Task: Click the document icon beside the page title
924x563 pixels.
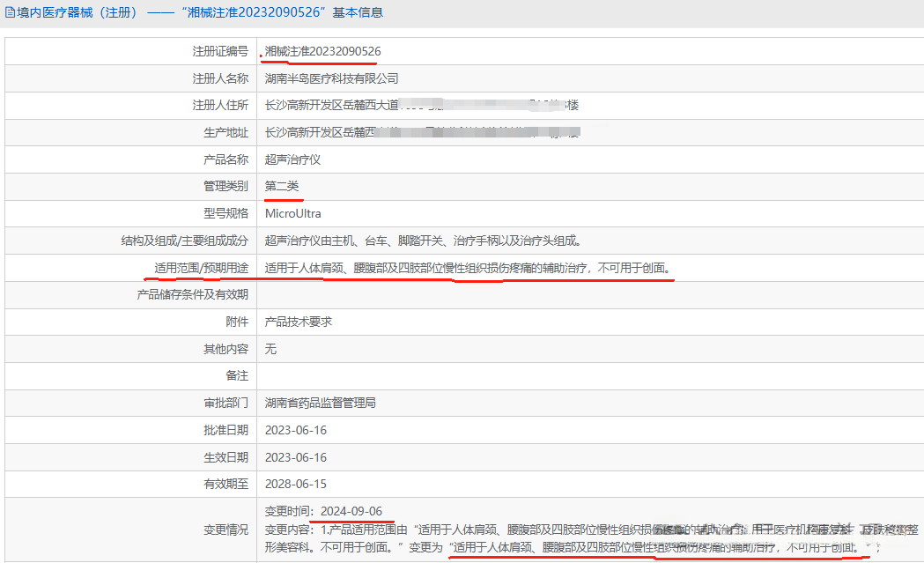Action: tap(11, 13)
